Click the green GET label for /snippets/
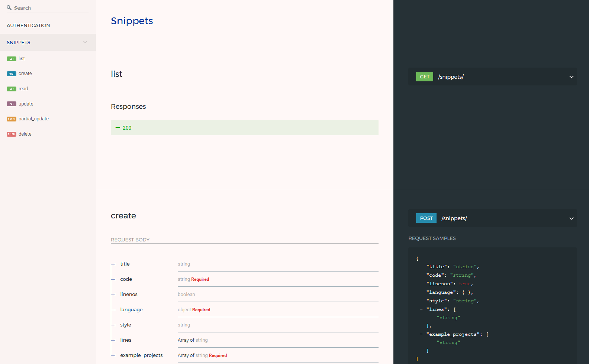 click(424, 77)
